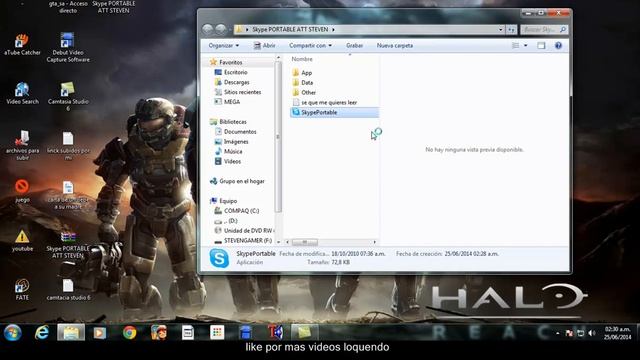This screenshot has width=640, height=360.
Task: Select 'se que me quieres leer' file
Action: tap(329, 102)
